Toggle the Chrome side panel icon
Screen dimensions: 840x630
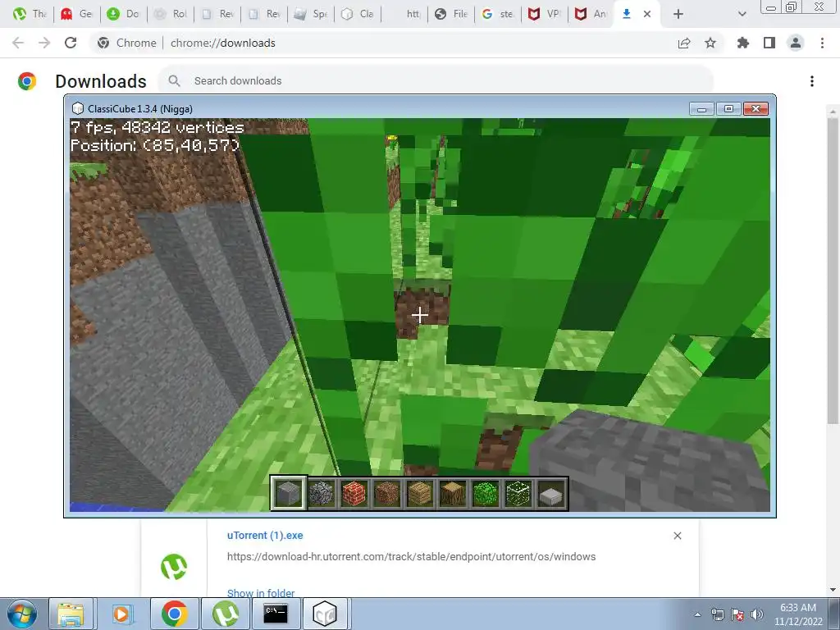pos(769,43)
